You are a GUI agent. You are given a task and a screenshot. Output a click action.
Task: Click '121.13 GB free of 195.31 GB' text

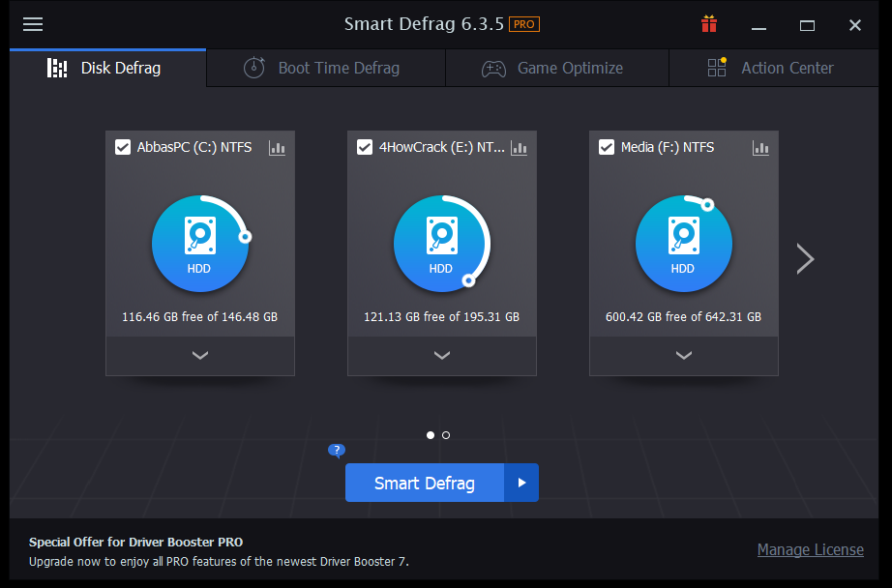pyautogui.click(x=441, y=317)
